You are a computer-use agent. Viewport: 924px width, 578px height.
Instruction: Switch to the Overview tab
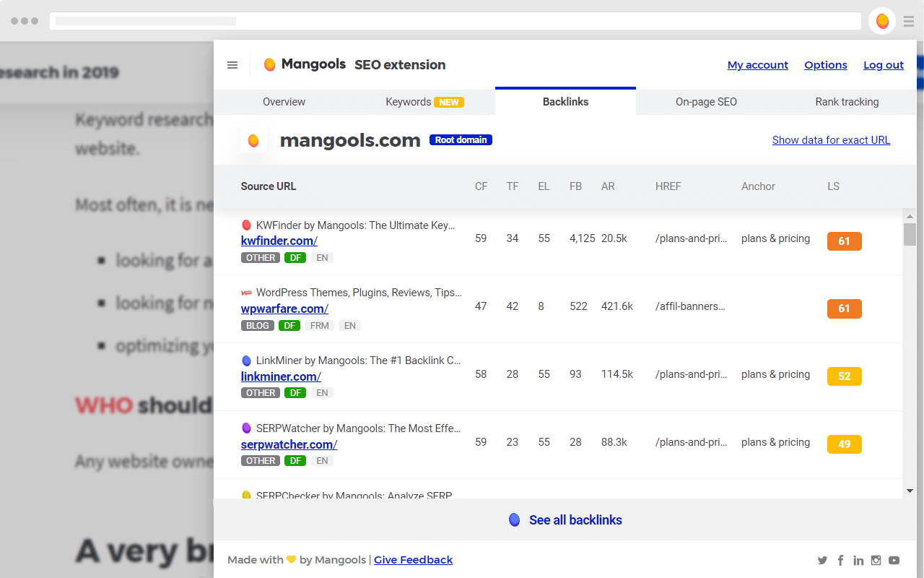click(284, 102)
